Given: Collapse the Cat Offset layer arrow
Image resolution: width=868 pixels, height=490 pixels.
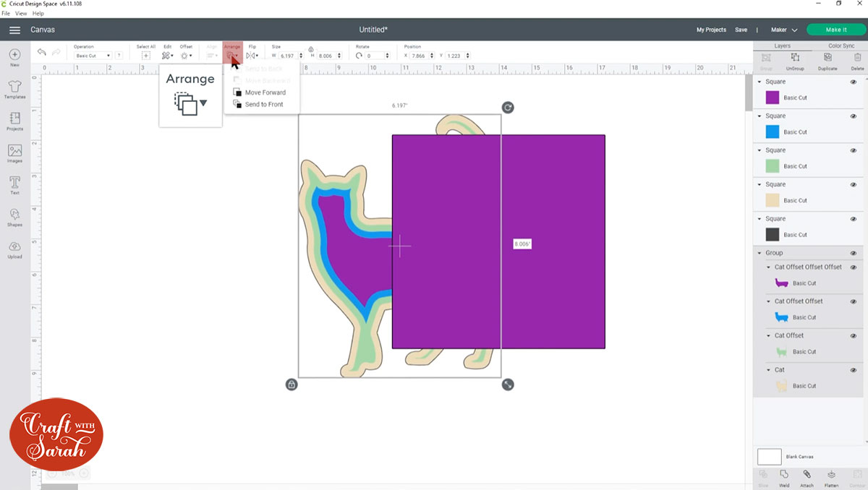Looking at the screenshot, I should tap(769, 335).
